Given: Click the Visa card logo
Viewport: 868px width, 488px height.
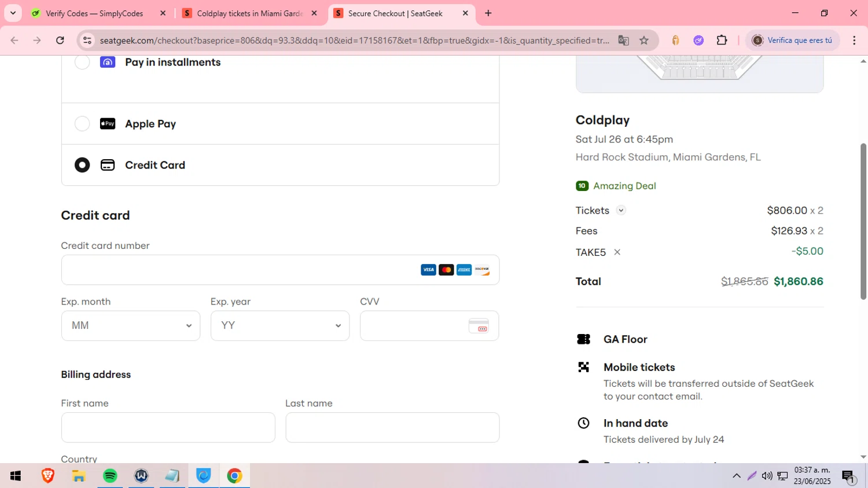Looking at the screenshot, I should click(428, 270).
